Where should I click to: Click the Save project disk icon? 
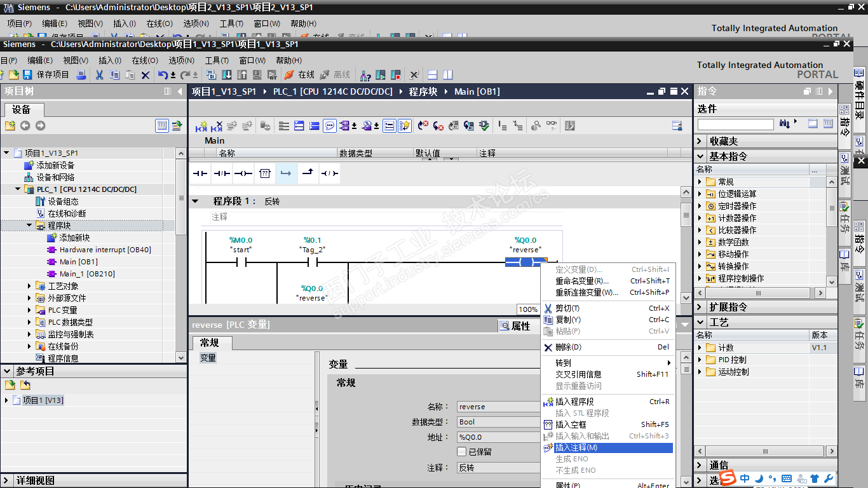pos(27,75)
